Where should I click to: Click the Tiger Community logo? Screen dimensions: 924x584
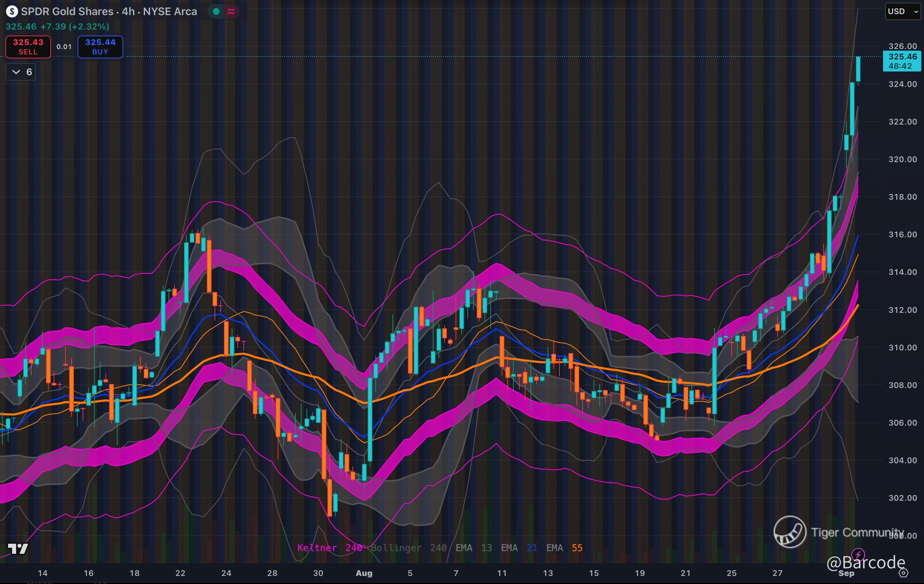(790, 532)
